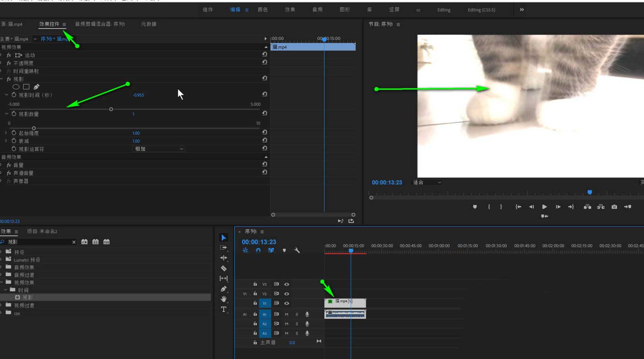The width and height of the screenshot is (644, 359).
Task: Click Lift button in program monitor
Action: (x=588, y=207)
